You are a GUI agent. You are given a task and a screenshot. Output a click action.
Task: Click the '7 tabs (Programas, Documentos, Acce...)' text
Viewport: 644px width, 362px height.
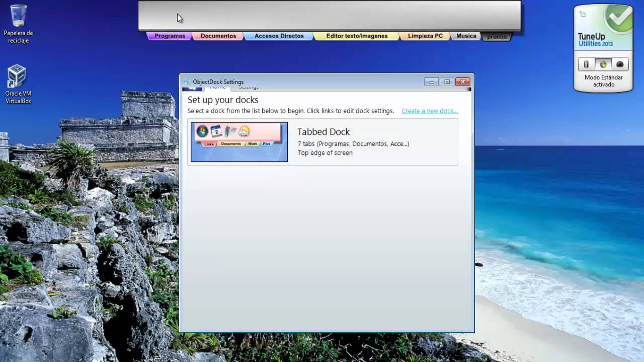coord(353,144)
